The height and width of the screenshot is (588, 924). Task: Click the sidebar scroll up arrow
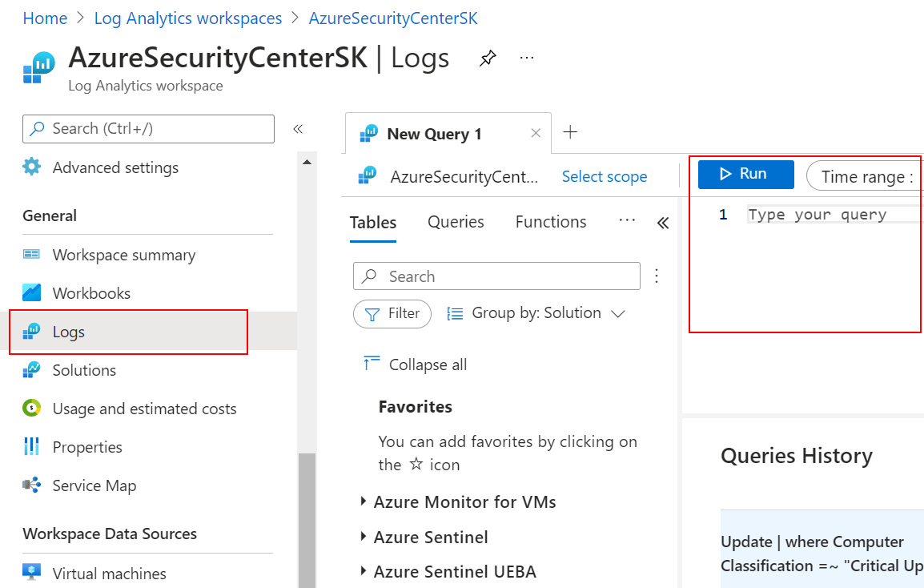click(x=307, y=162)
